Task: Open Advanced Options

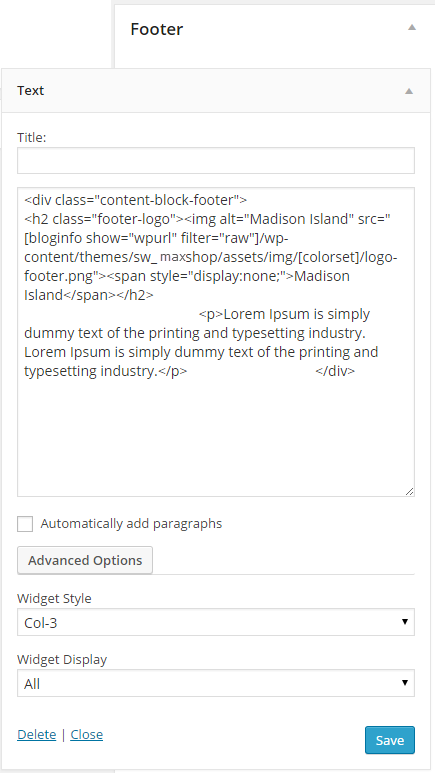Action: pos(85,561)
